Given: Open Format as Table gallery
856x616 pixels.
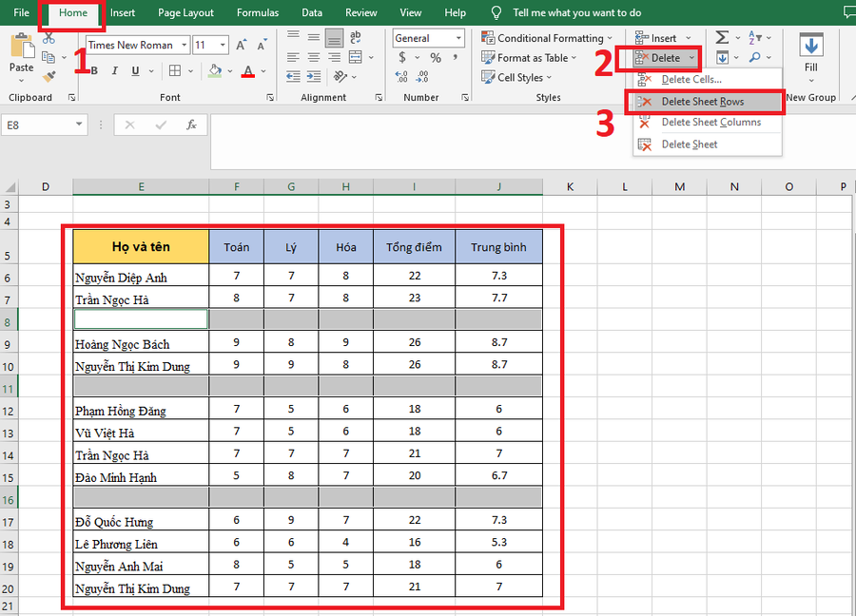Looking at the screenshot, I should (529, 57).
